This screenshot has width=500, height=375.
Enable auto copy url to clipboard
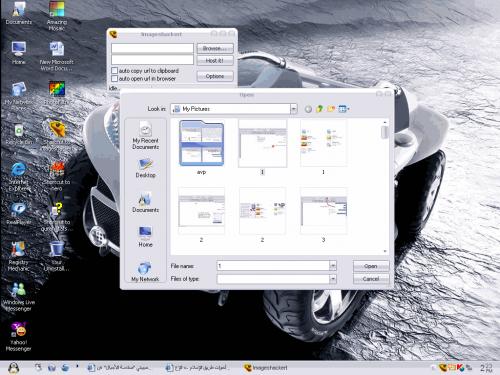click(115, 71)
